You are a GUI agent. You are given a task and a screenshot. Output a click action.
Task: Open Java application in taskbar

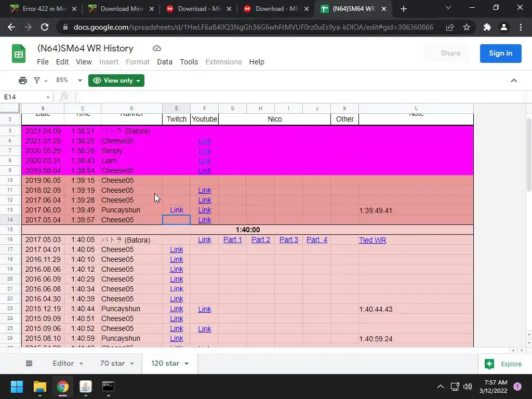pyautogui.click(x=86, y=387)
